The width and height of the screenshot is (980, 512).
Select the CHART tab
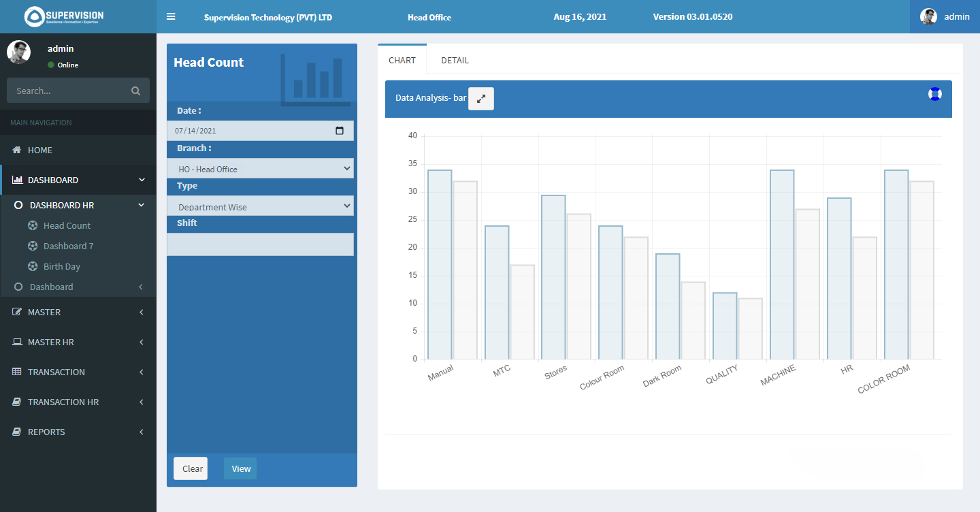(x=402, y=60)
